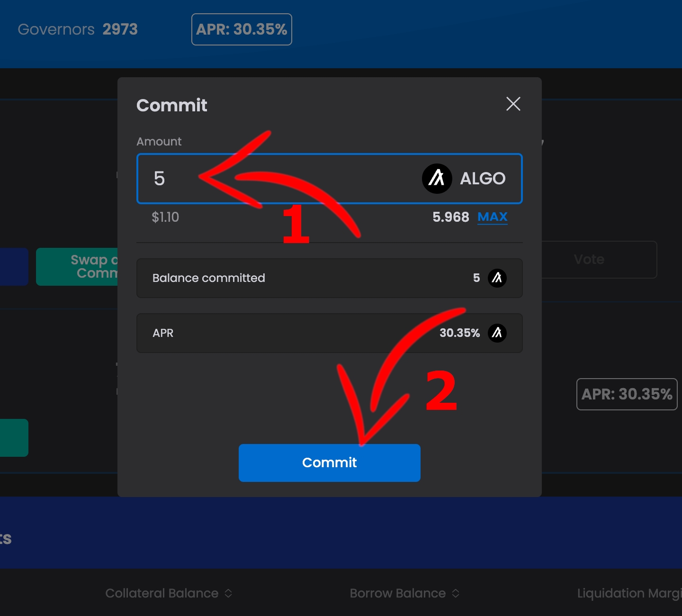Image resolution: width=682 pixels, height=616 pixels.
Task: Click the ALGO icon beside 30.35% APR
Action: (497, 333)
